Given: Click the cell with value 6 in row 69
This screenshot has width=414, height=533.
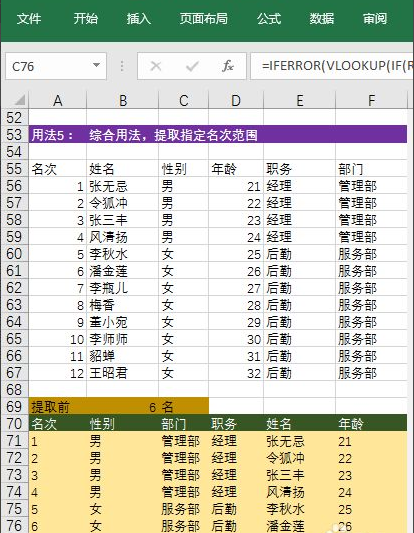Looking at the screenshot, I should coord(122,407).
